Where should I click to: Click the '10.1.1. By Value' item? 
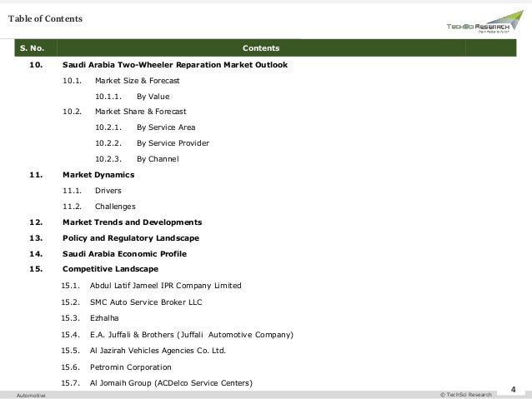tap(132, 97)
